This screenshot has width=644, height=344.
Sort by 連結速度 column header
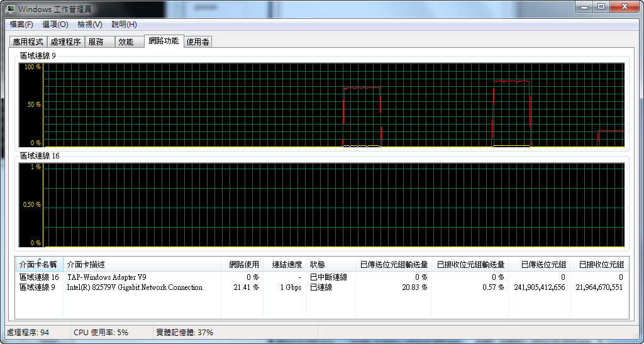pos(286,265)
